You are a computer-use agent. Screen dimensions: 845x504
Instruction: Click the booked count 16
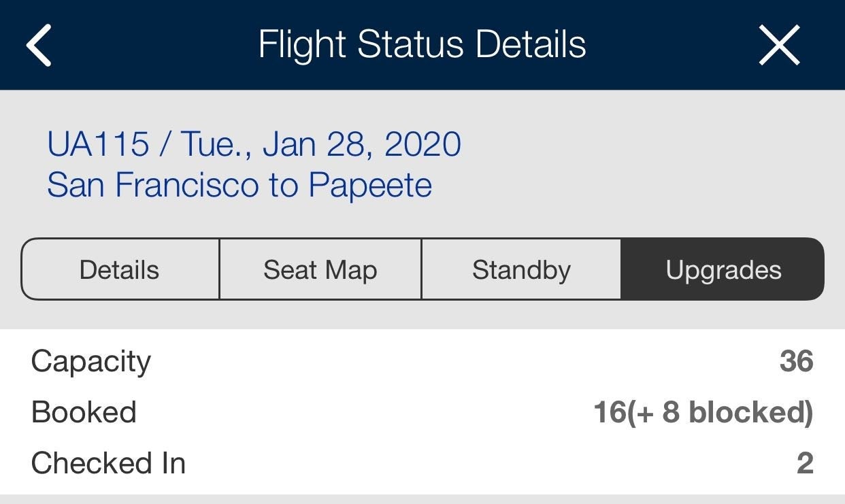[610, 412]
